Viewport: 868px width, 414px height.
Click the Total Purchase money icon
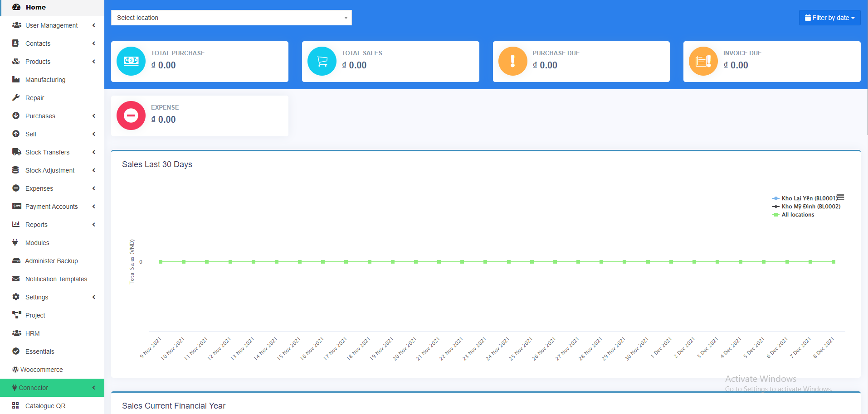click(x=131, y=61)
